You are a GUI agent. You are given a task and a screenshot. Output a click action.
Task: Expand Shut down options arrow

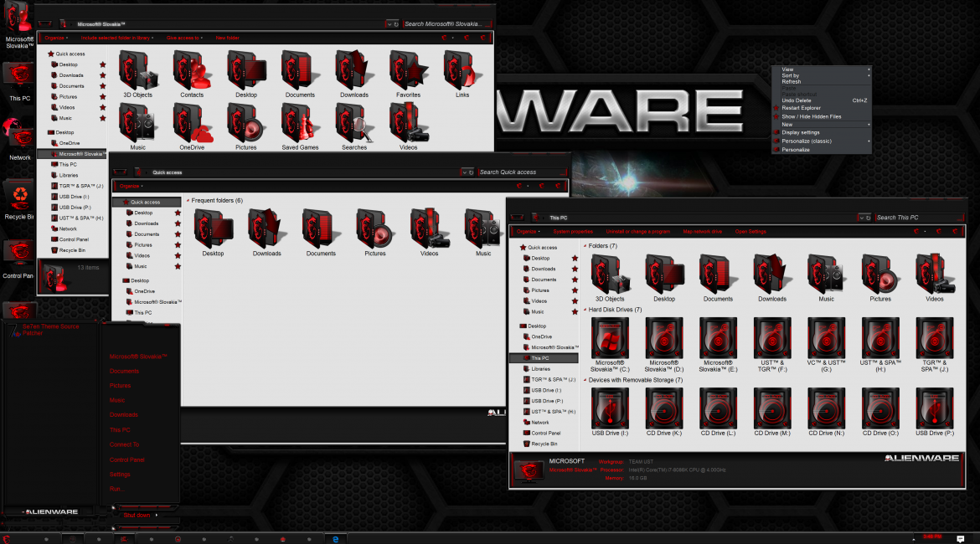157,516
